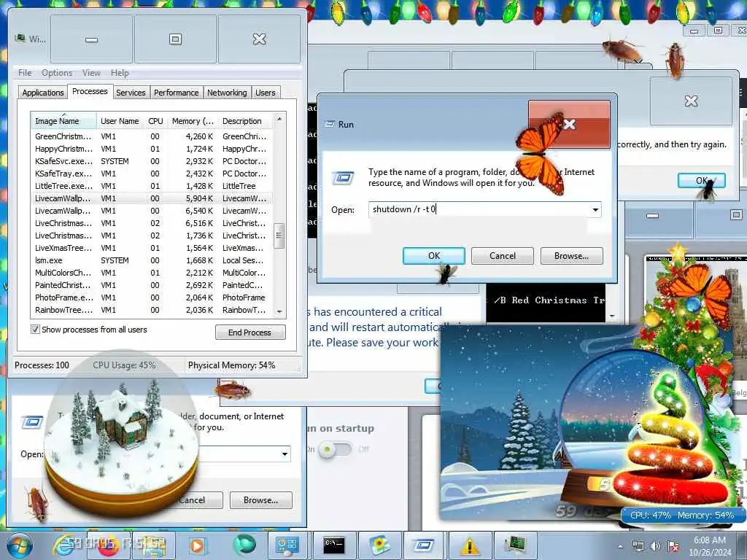The width and height of the screenshot is (747, 560).
Task: Show hidden tray icons arrow
Action: click(620, 546)
